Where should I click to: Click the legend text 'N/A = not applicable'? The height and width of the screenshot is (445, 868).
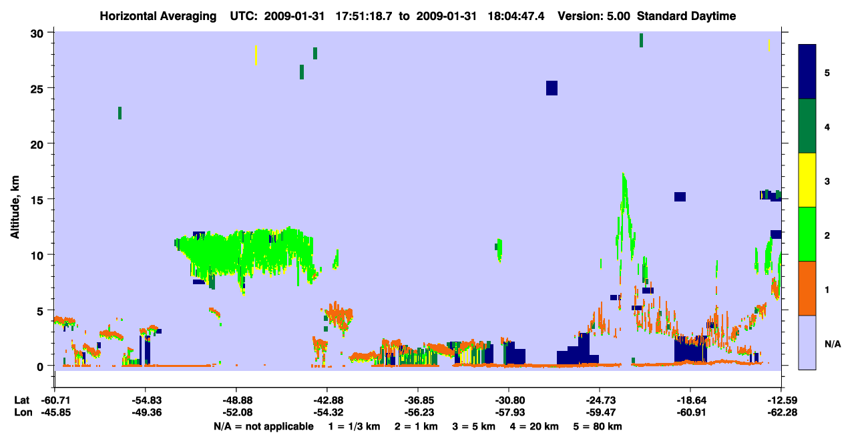pos(263,426)
